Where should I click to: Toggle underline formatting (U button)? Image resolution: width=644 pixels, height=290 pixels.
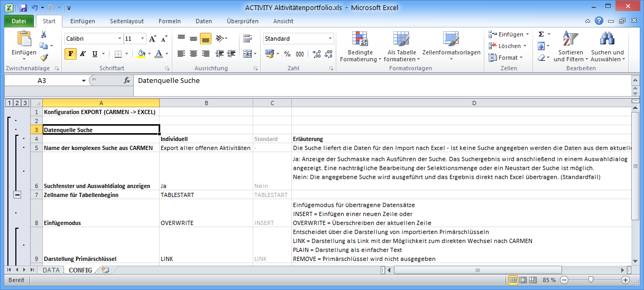tap(95, 54)
